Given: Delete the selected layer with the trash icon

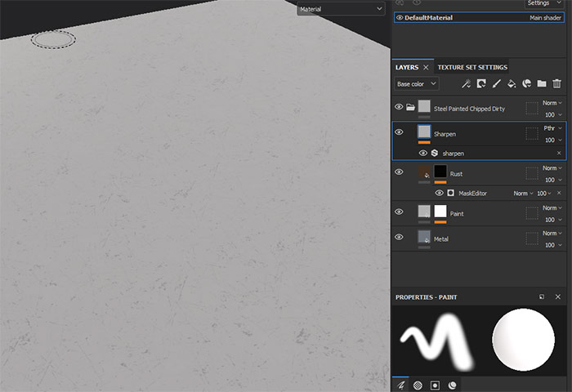Looking at the screenshot, I should (556, 83).
